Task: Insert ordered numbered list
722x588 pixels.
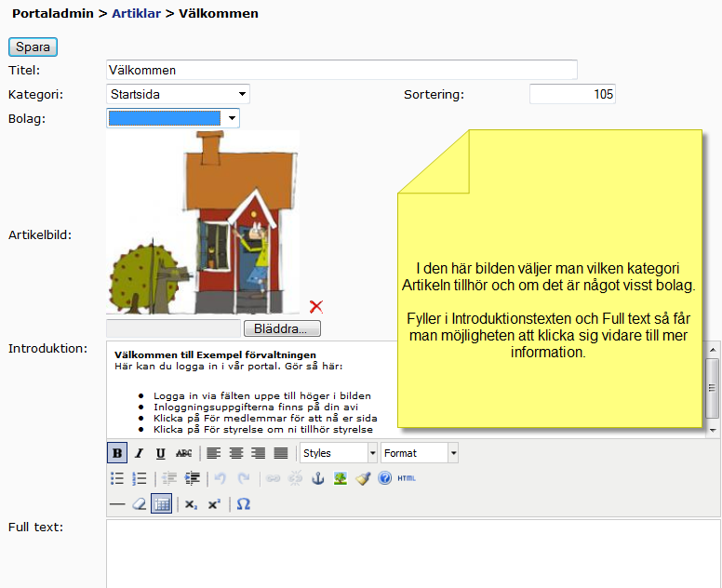Action: click(x=139, y=478)
